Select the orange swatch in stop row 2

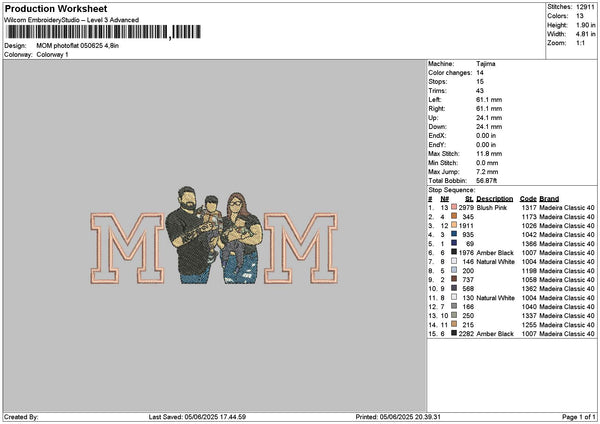[454, 216]
